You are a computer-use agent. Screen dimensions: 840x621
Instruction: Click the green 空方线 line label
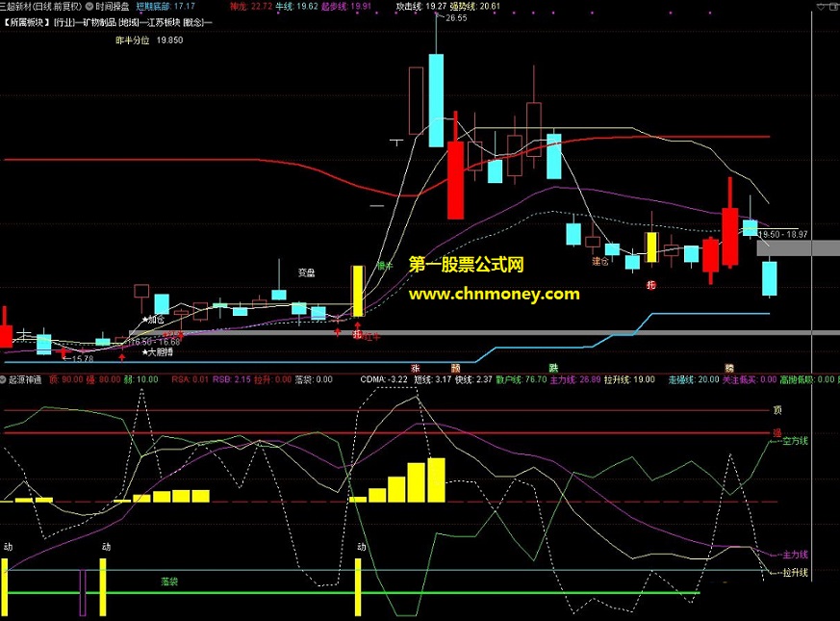click(x=795, y=441)
